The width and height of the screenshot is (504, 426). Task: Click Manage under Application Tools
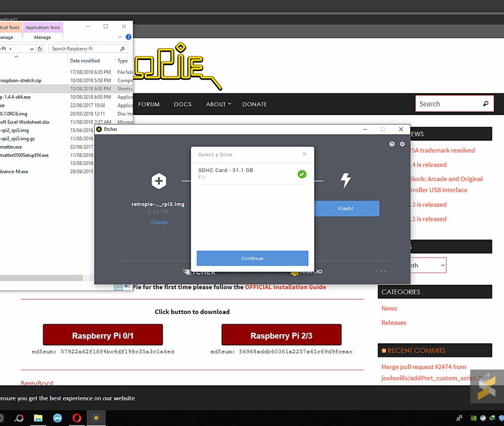click(x=42, y=37)
